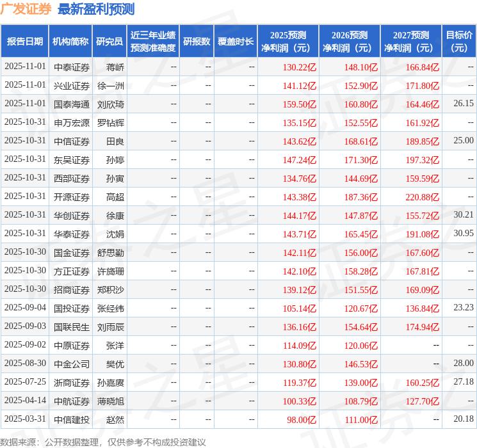This screenshot has height=448, width=477.
Task: Click the date 2025-03-31
Action: [25, 419]
